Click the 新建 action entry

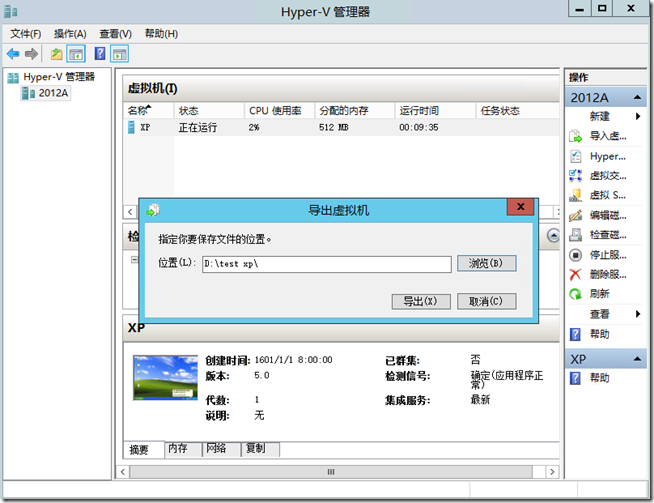pos(600,116)
